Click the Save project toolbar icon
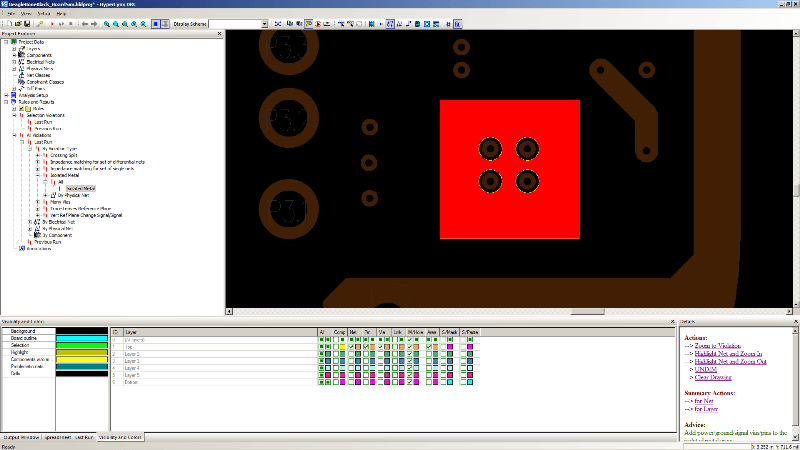Image resolution: width=800 pixels, height=450 pixels. click(x=26, y=23)
